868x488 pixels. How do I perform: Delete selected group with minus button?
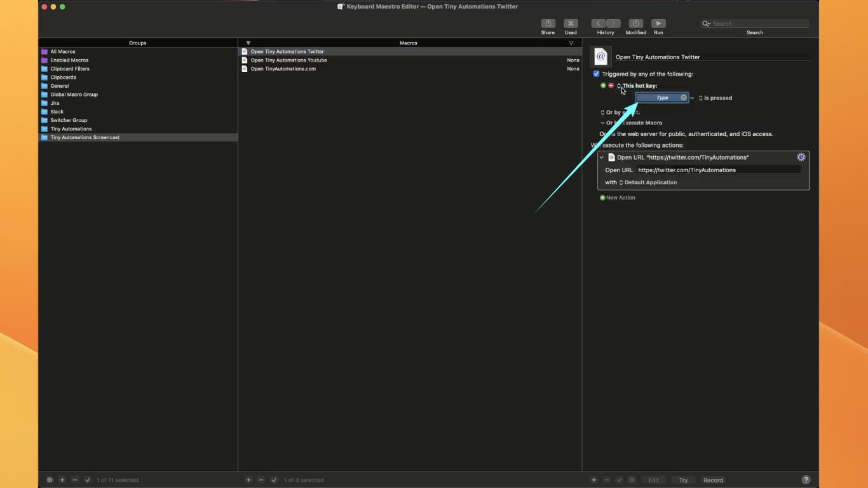(75, 480)
